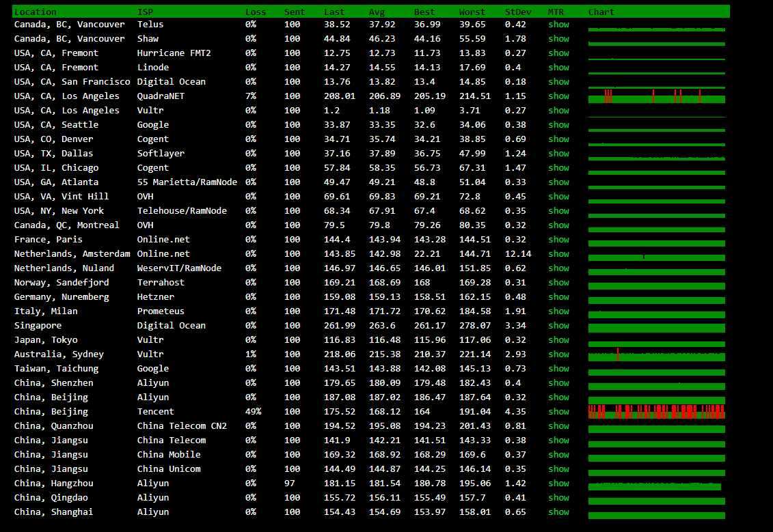Click StDev 12.14 in Amsterdam row
This screenshot has height=532, width=773.
pos(518,253)
